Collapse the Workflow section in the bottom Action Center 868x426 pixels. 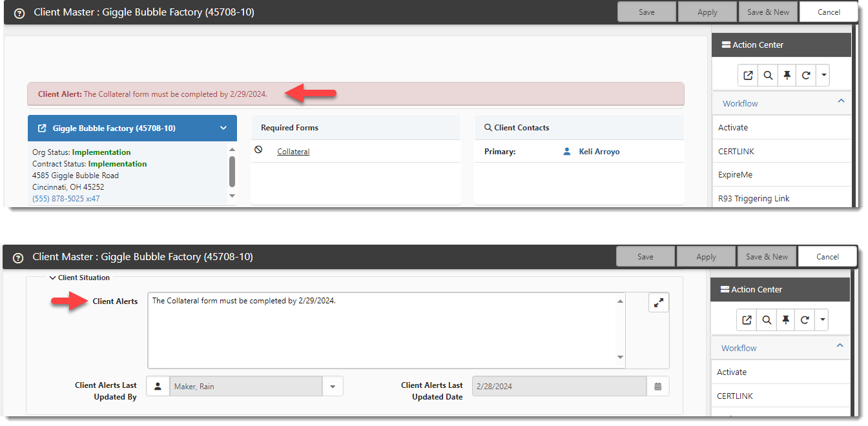(x=840, y=346)
